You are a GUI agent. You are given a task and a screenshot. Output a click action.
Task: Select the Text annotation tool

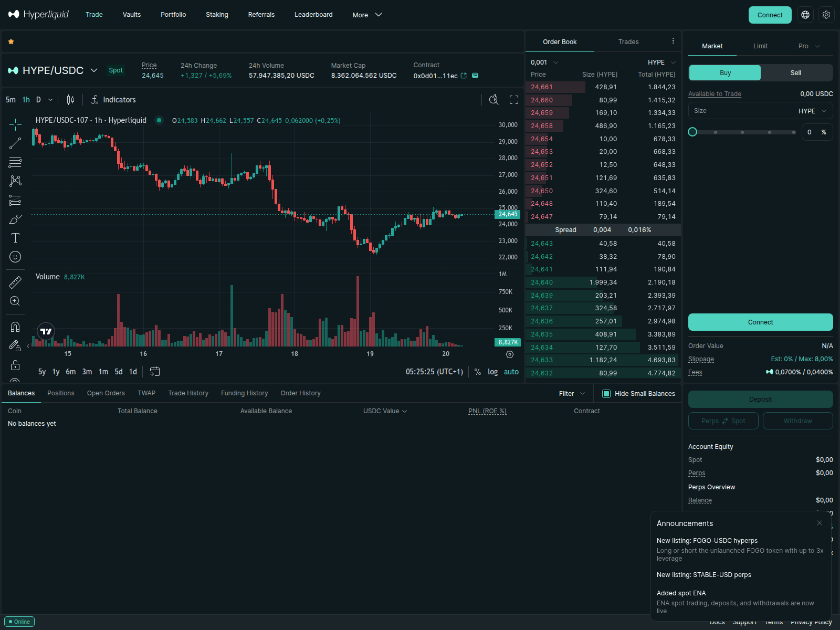(x=15, y=238)
